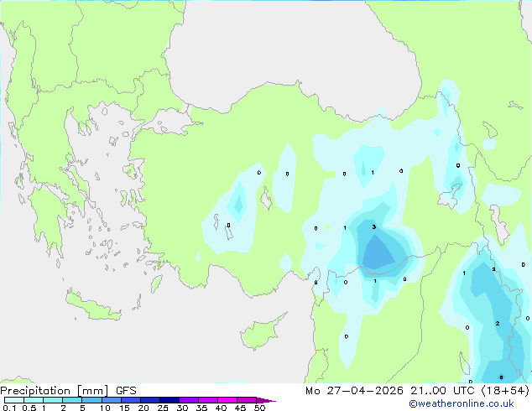Click the 20–25 mm dark blue legend swatch
Viewport: 532px width, 411px height.
[150, 400]
